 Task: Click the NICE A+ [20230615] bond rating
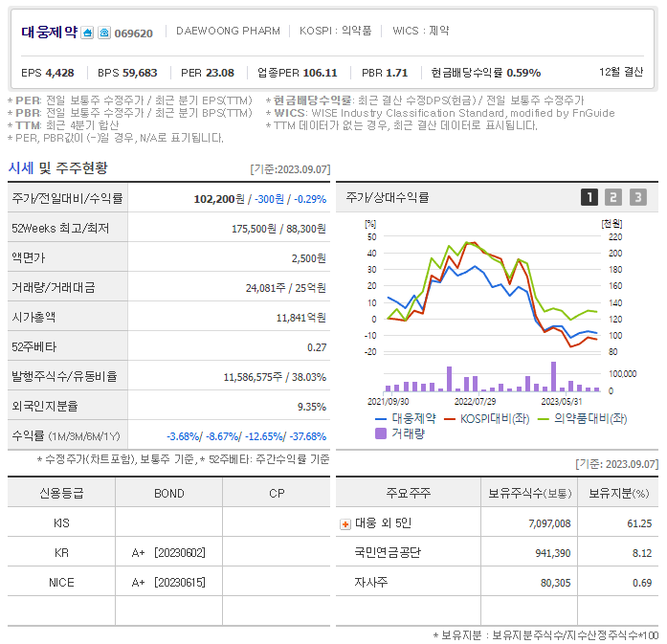click(x=168, y=583)
